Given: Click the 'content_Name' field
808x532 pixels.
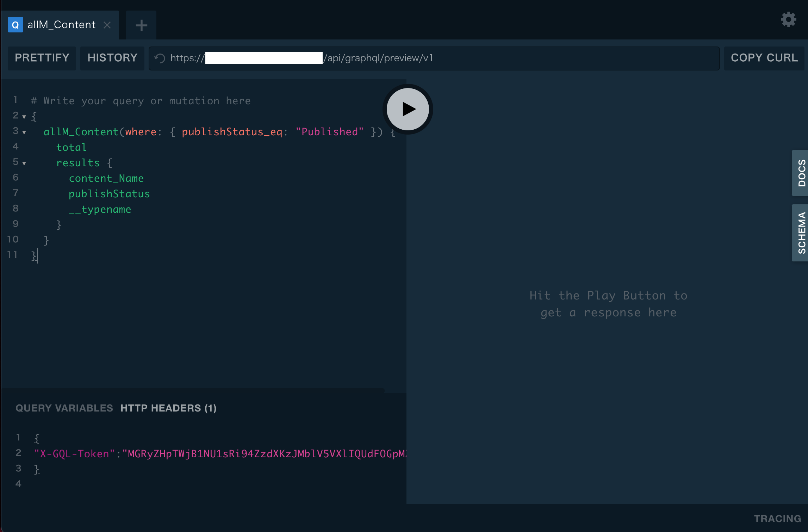Looking at the screenshot, I should (106, 178).
